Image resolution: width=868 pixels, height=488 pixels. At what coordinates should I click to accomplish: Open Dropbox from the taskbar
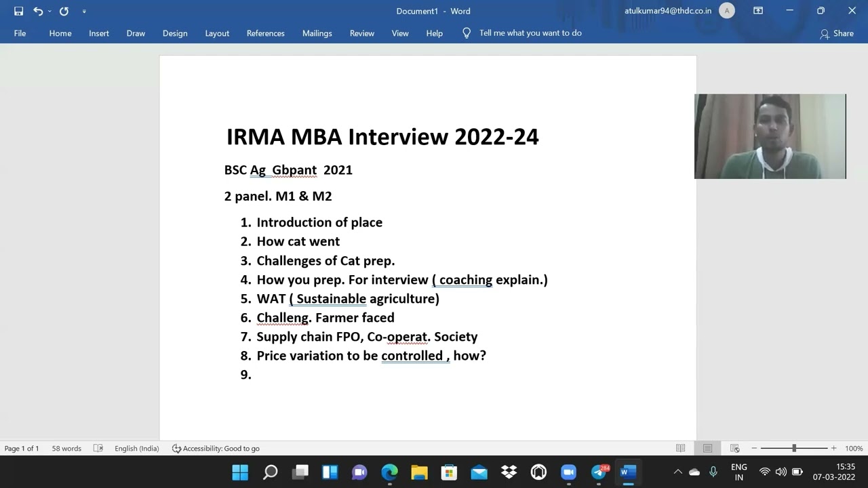[x=509, y=472]
